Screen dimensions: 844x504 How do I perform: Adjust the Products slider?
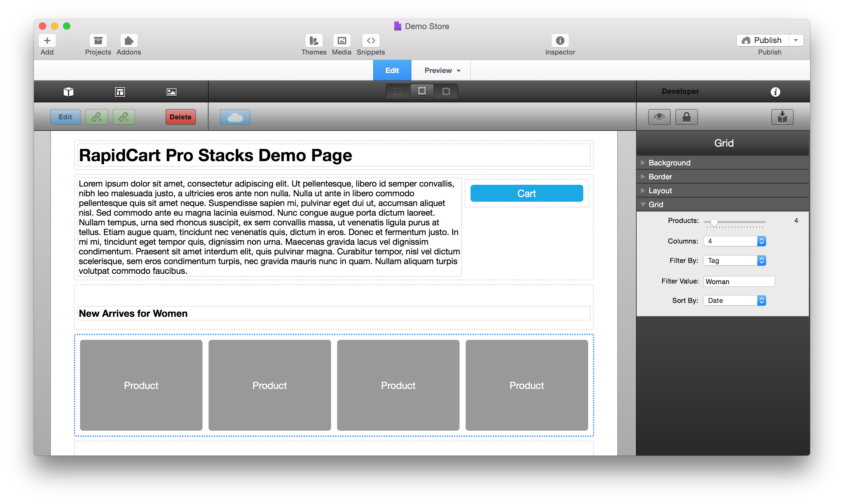[714, 222]
